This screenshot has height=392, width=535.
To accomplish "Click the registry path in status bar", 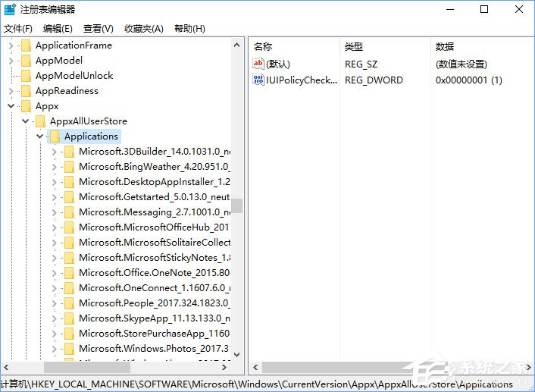I will point(257,384).
